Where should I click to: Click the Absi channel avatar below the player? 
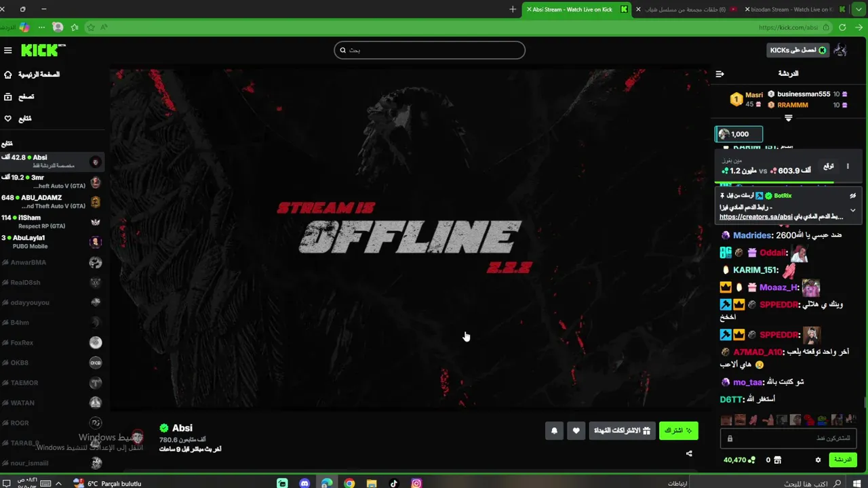pyautogui.click(x=138, y=437)
